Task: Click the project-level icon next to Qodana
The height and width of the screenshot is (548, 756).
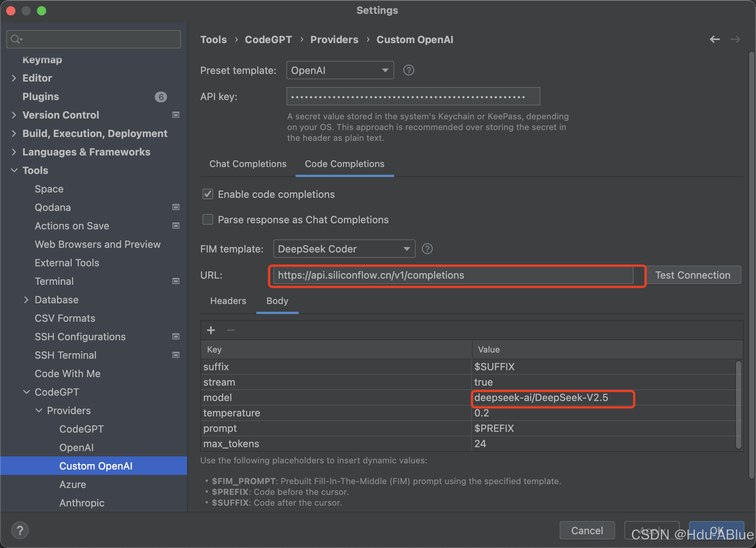Action: 176,207
